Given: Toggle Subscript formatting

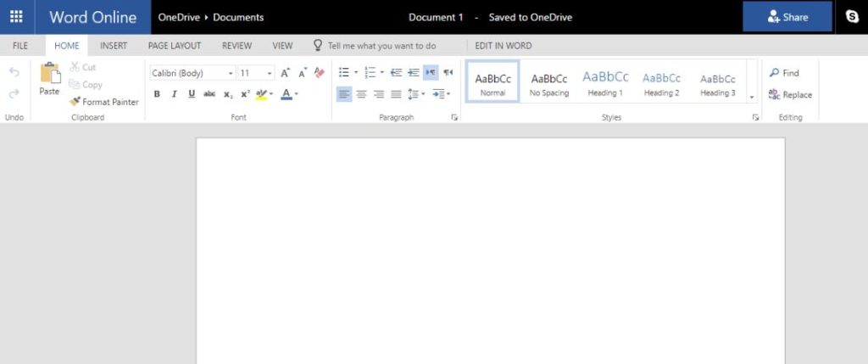Looking at the screenshot, I should coord(227,95).
